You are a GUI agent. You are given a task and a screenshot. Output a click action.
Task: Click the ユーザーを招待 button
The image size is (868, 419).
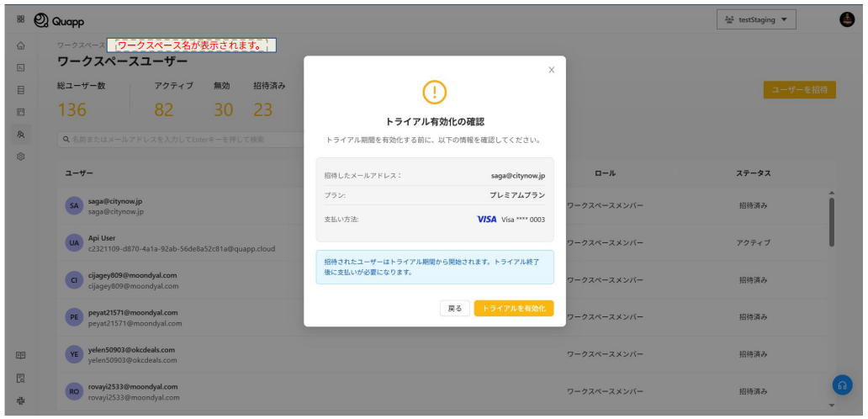coord(798,89)
